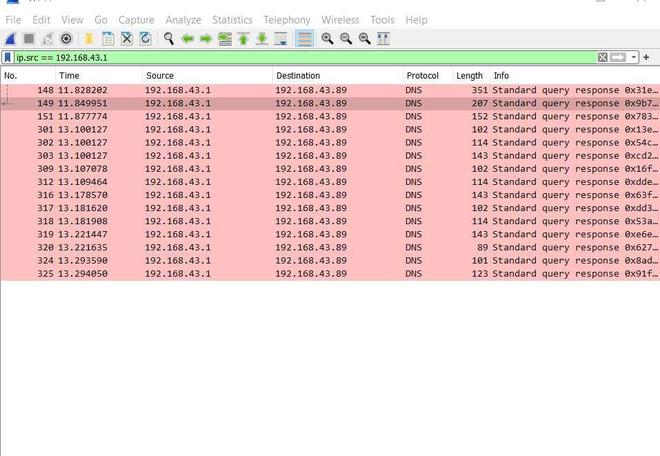Select packet 316 at time 13.178570
The image size is (660, 456).
330,195
